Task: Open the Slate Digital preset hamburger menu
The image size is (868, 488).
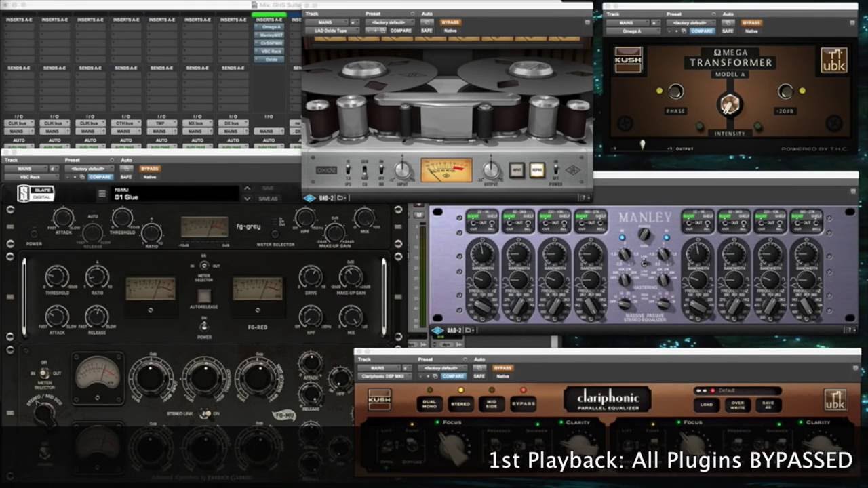Action: point(102,194)
